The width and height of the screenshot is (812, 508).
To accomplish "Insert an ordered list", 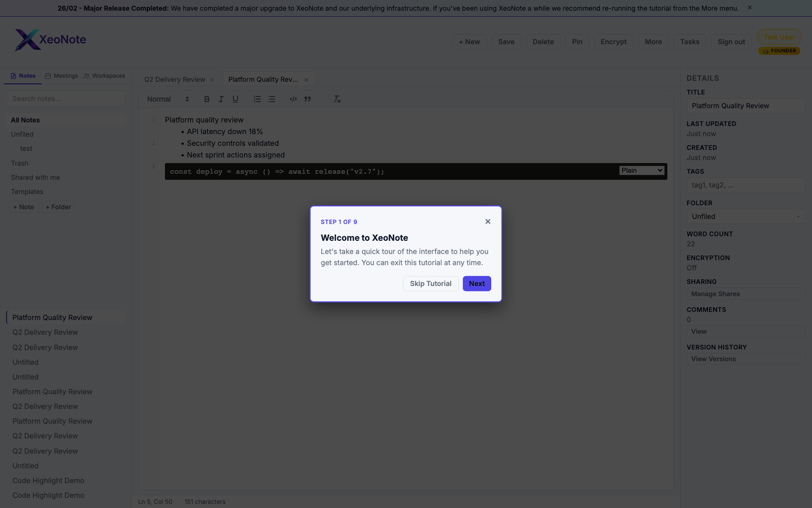I will (x=257, y=99).
